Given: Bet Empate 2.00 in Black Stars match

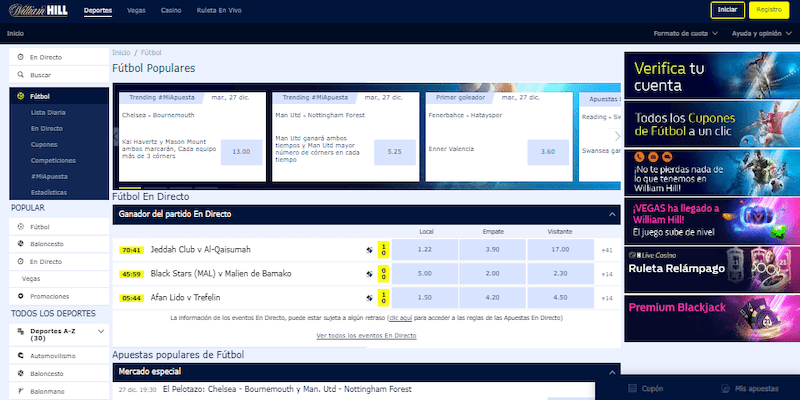Looking at the screenshot, I should click(x=492, y=273).
